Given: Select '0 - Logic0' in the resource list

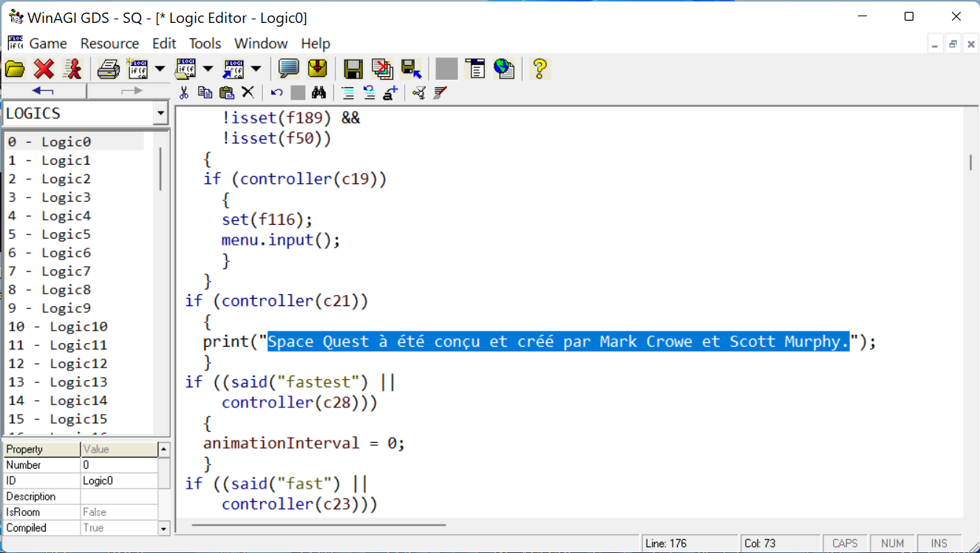Looking at the screenshot, I should click(x=75, y=142).
